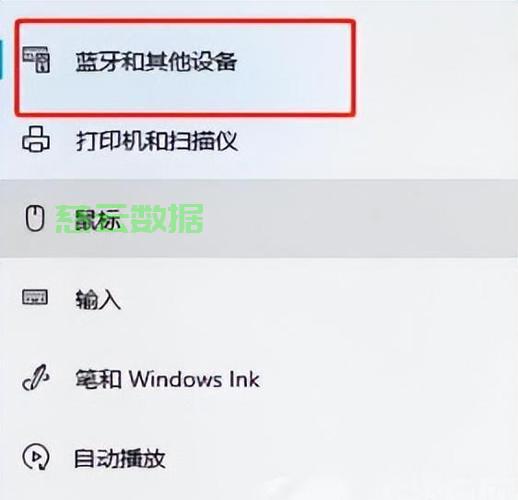Click the AutoPlay circular play icon
518x500 pixels.
36,457
